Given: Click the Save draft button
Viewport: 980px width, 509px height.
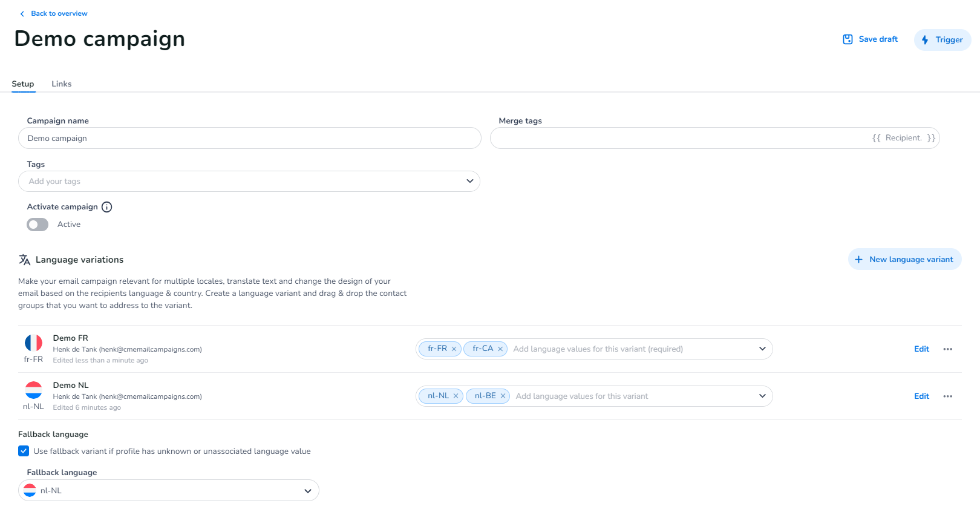Looking at the screenshot, I should pos(871,39).
